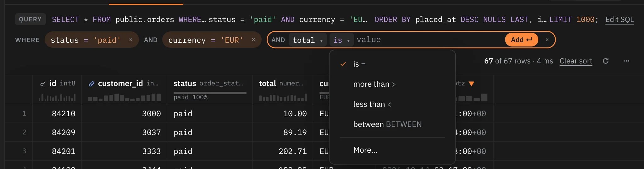Choose the 'between BETWEEN' operator
The height and width of the screenshot is (169, 644).
(x=392, y=124)
